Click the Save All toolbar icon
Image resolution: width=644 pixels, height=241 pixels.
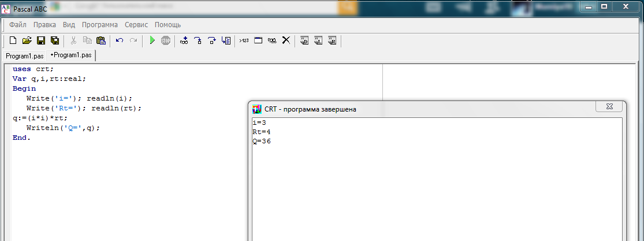click(x=55, y=40)
